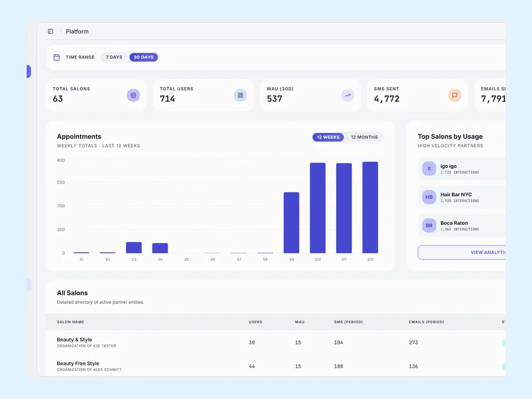Click the Top Salons by Usage heading

click(450, 137)
